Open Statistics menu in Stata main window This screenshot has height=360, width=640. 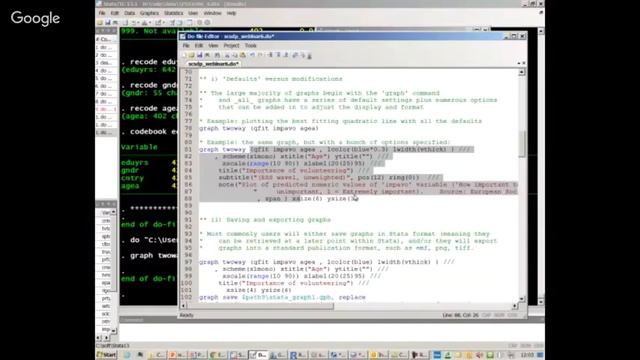pos(173,13)
